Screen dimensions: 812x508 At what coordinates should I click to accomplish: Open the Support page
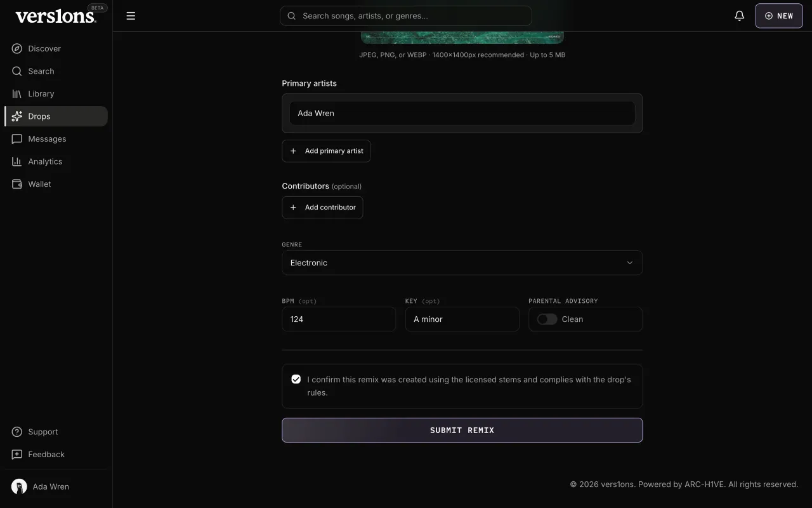(56, 432)
